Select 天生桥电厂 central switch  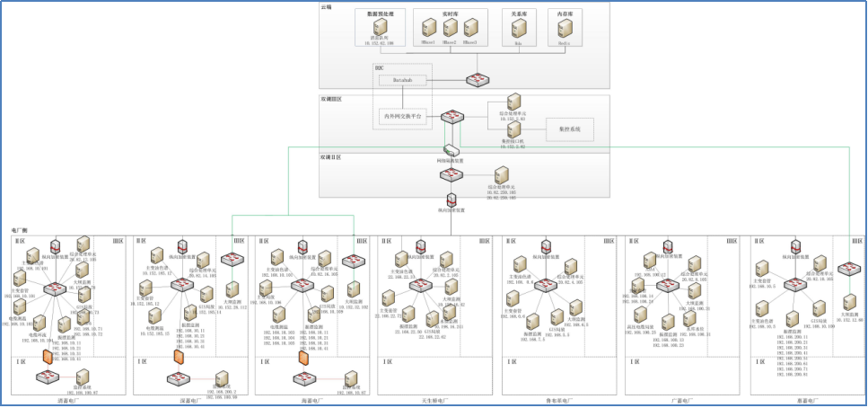421,286
